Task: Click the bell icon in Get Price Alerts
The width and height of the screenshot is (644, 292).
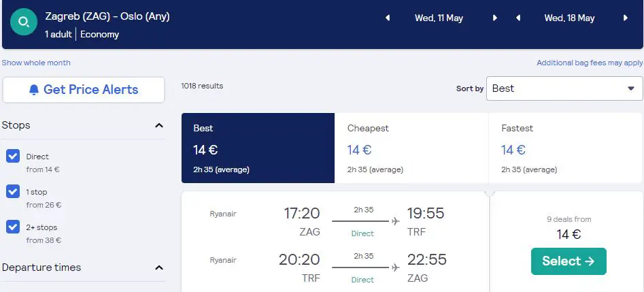Action: [34, 90]
